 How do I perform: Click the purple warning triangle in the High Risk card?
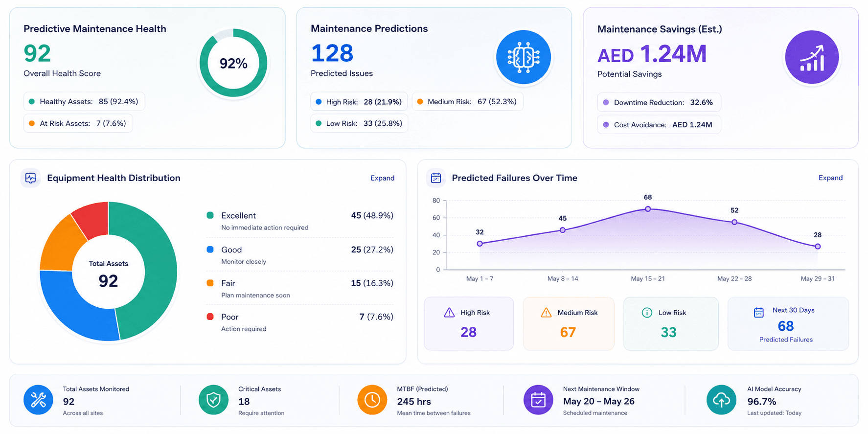click(x=449, y=313)
